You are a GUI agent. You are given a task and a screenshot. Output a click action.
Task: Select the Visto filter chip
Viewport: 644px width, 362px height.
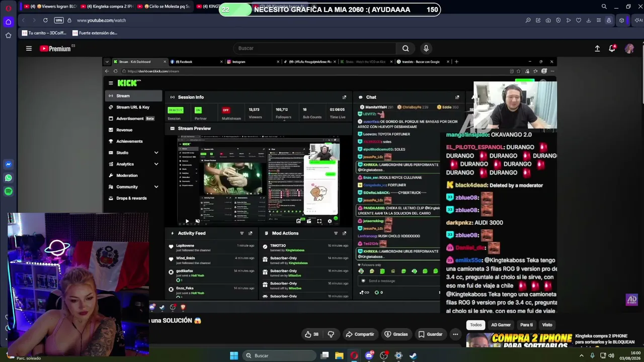[547, 325]
